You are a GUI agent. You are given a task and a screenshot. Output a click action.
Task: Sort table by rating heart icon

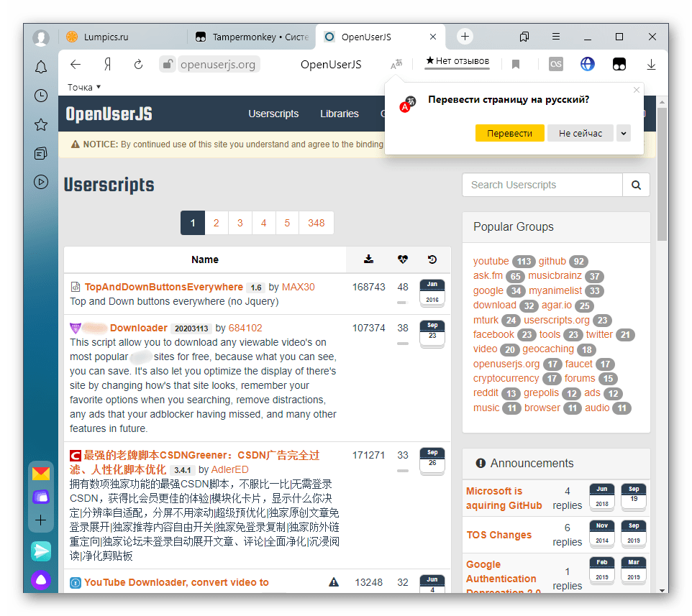(x=403, y=259)
